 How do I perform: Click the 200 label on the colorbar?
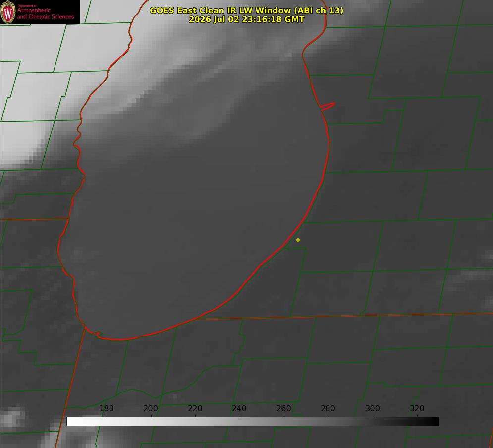pyautogui.click(x=151, y=408)
